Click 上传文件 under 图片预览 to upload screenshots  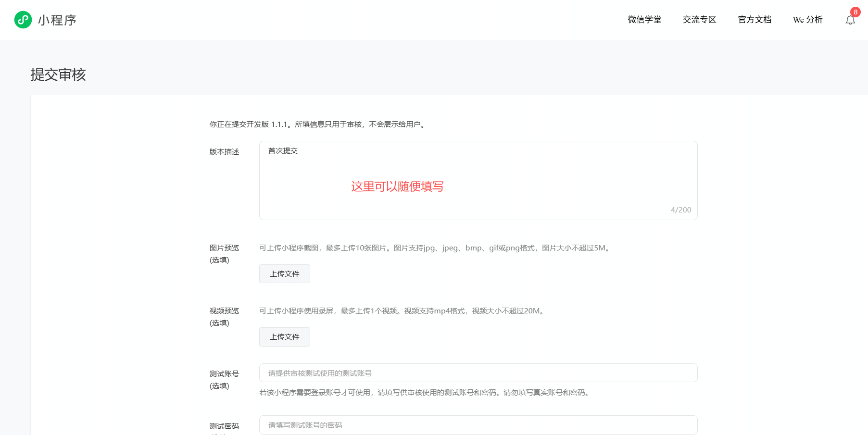tap(284, 273)
